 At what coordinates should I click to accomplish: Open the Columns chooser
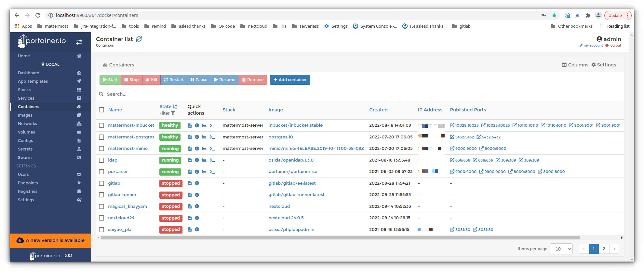[575, 65]
